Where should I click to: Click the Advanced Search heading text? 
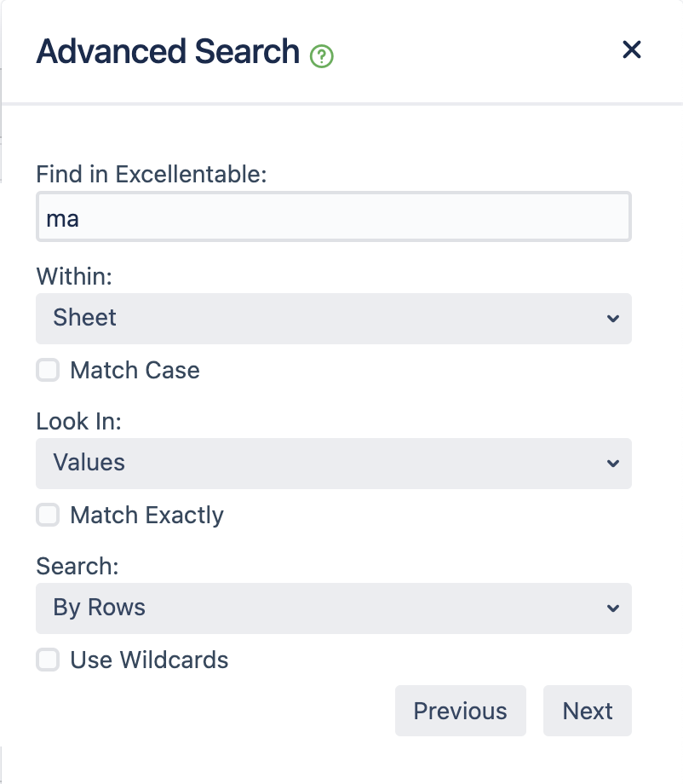168,52
